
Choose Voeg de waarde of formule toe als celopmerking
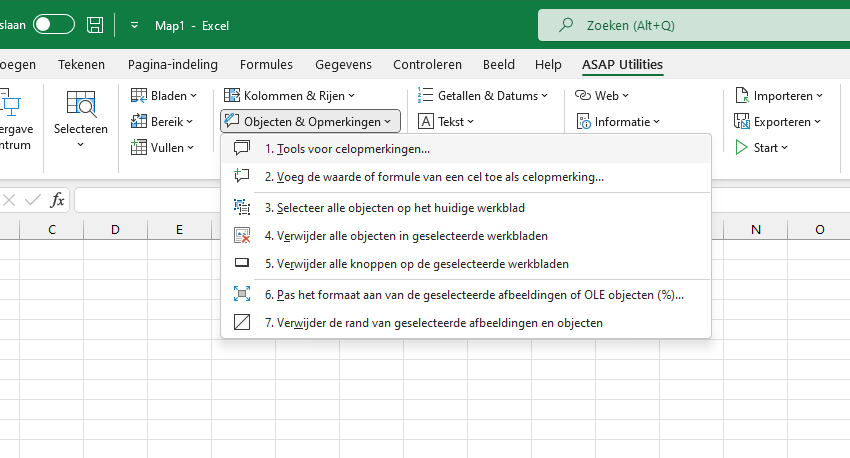pyautogui.click(x=466, y=177)
